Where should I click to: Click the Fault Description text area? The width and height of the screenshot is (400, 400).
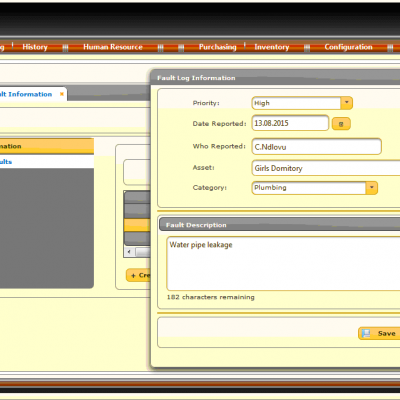pos(283,264)
